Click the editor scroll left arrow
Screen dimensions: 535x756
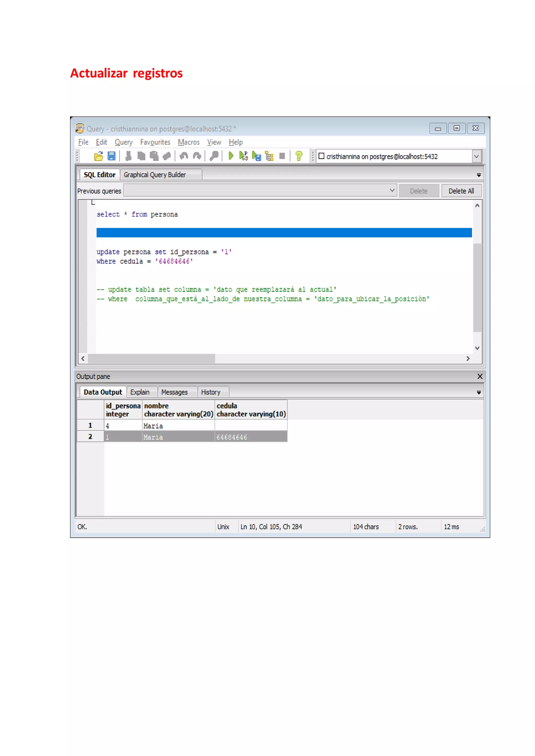click(83, 358)
